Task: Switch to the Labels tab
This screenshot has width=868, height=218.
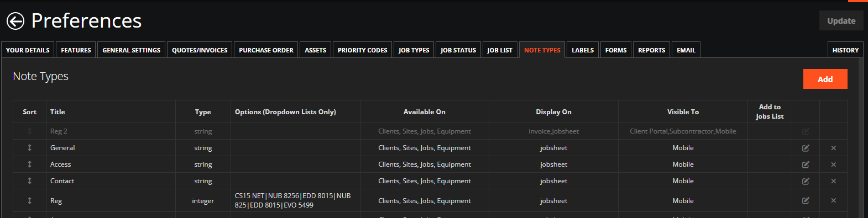Action: tap(583, 50)
